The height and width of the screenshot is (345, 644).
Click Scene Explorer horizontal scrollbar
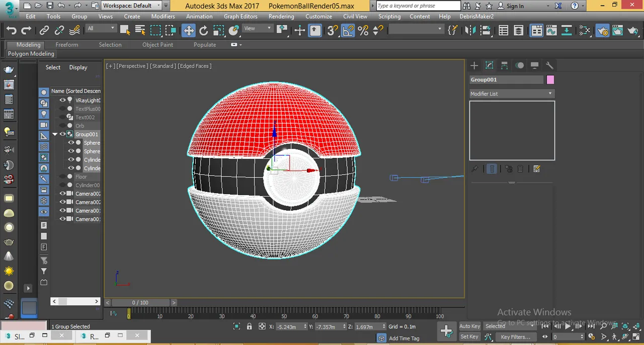tap(75, 301)
